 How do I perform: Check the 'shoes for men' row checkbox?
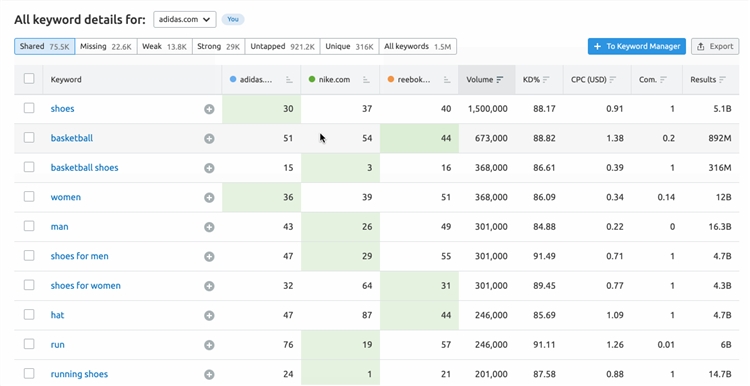point(29,255)
